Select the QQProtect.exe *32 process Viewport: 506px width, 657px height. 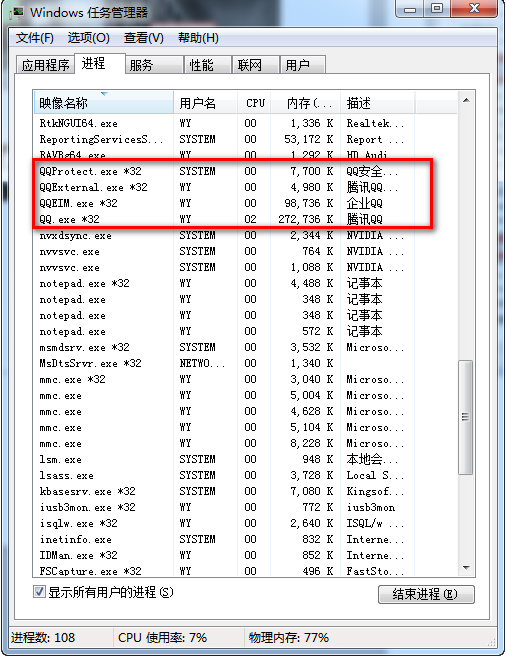tap(245, 171)
